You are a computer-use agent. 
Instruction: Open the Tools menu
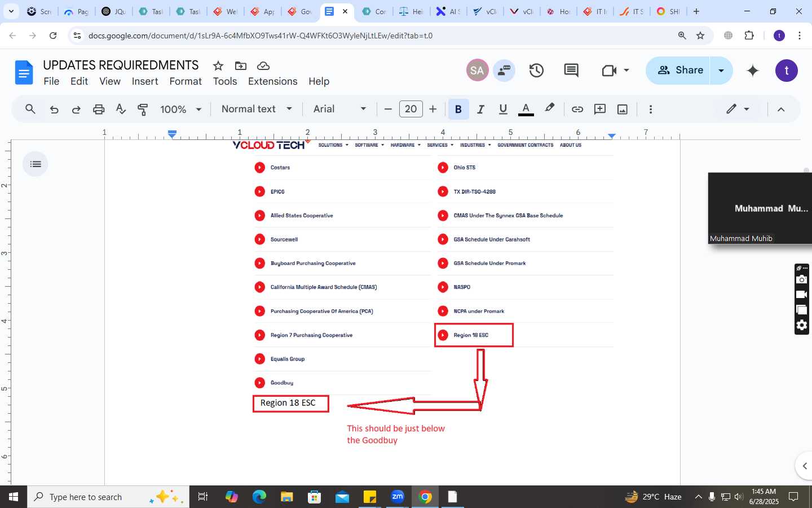click(x=225, y=81)
